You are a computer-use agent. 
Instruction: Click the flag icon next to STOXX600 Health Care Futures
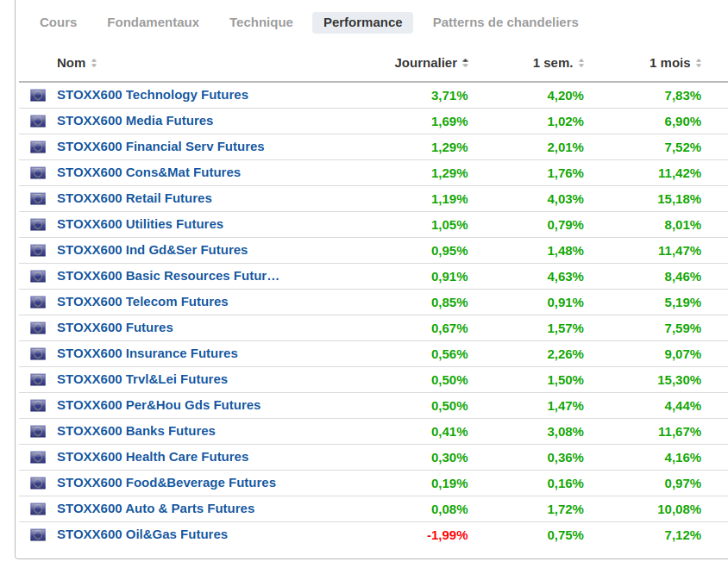[38, 458]
